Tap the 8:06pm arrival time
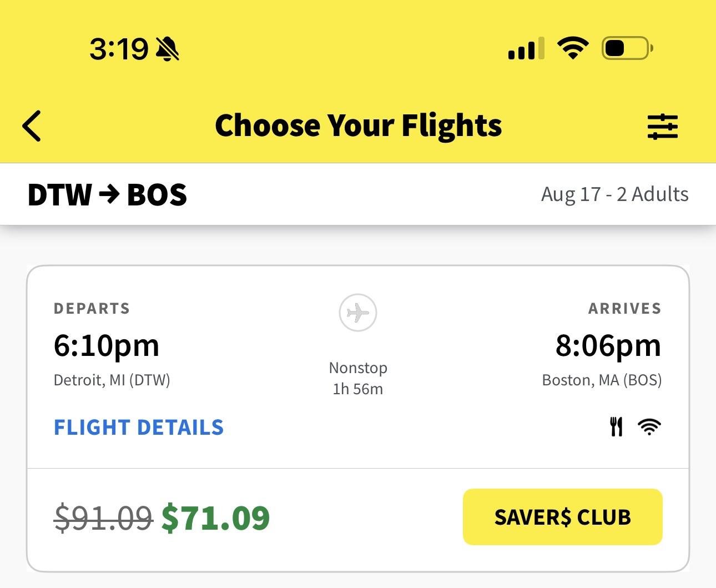Image resolution: width=716 pixels, height=588 pixels. point(608,345)
